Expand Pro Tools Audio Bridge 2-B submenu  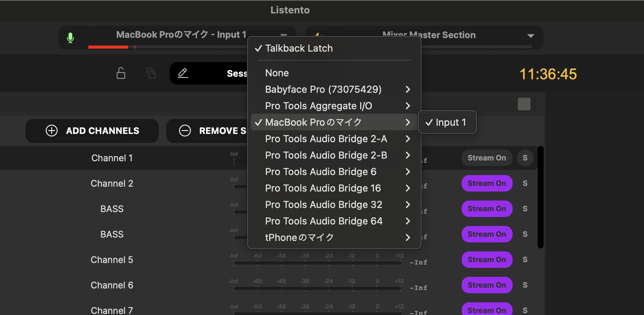tap(334, 155)
